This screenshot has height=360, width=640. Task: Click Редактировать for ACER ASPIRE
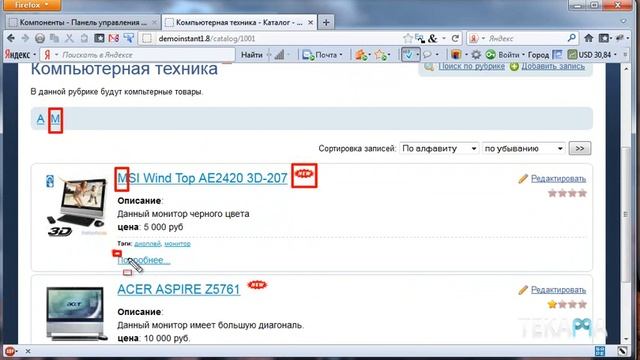tap(558, 290)
